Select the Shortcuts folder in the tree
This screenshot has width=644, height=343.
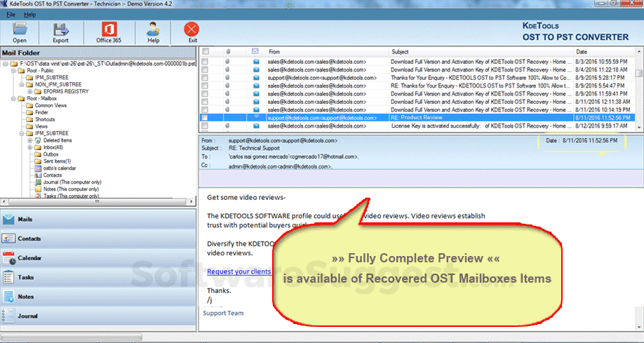pos(45,119)
